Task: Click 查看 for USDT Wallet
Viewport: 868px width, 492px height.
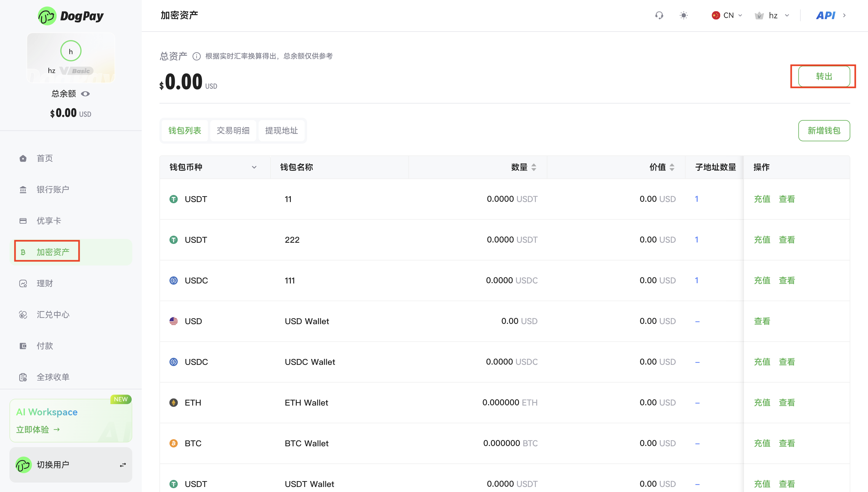Action: (787, 484)
